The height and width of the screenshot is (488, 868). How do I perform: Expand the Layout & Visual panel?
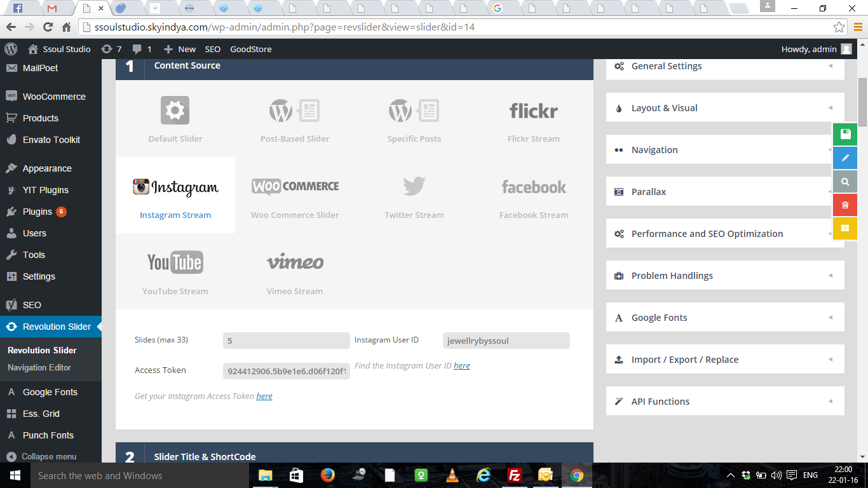725,108
